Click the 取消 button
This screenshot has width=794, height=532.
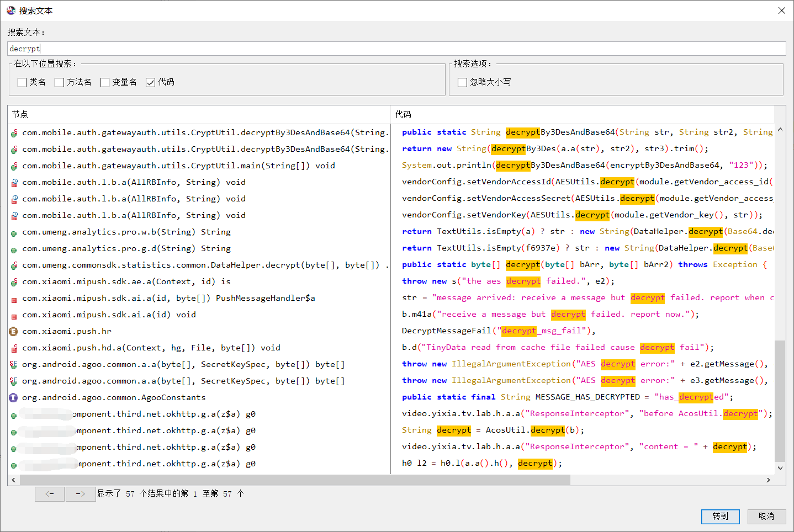click(x=766, y=516)
